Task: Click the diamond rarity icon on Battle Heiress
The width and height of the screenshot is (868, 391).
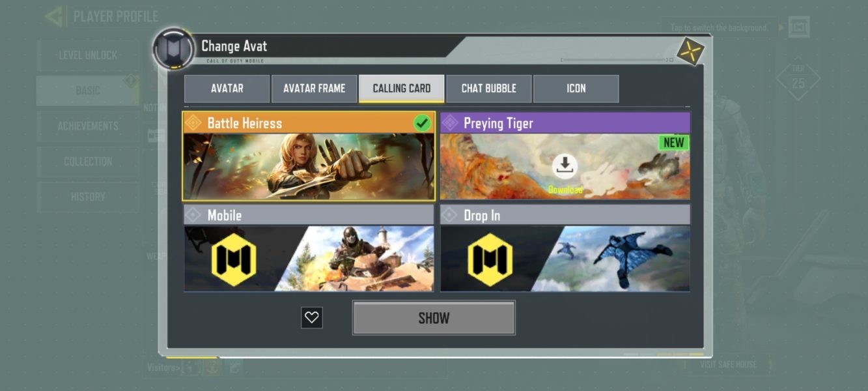Action: [193, 123]
